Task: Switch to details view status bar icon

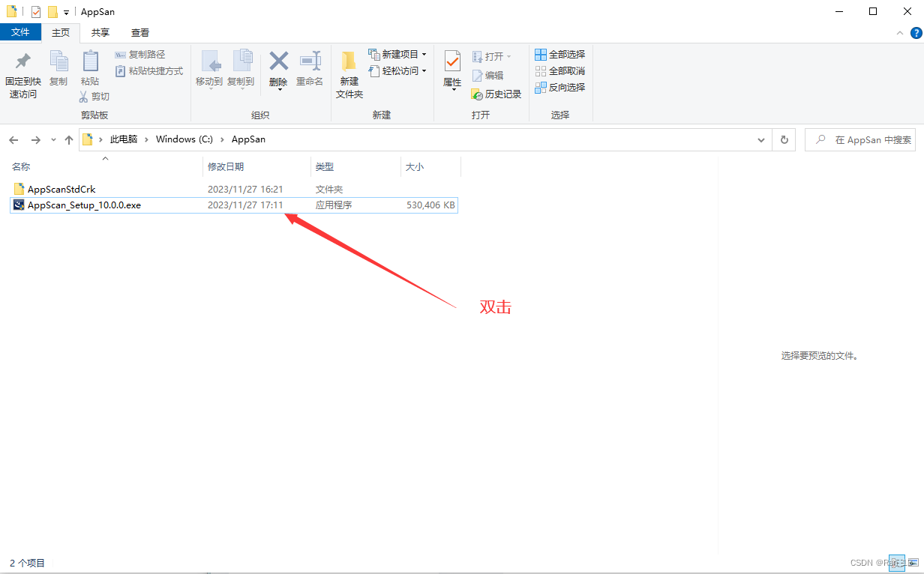Action: [x=898, y=562]
